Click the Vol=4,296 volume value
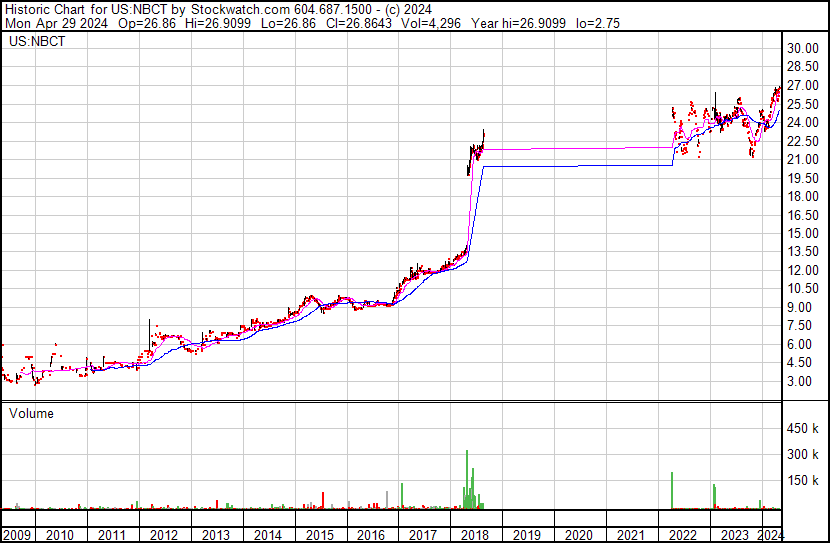This screenshot has height=543, width=830. 431,23
